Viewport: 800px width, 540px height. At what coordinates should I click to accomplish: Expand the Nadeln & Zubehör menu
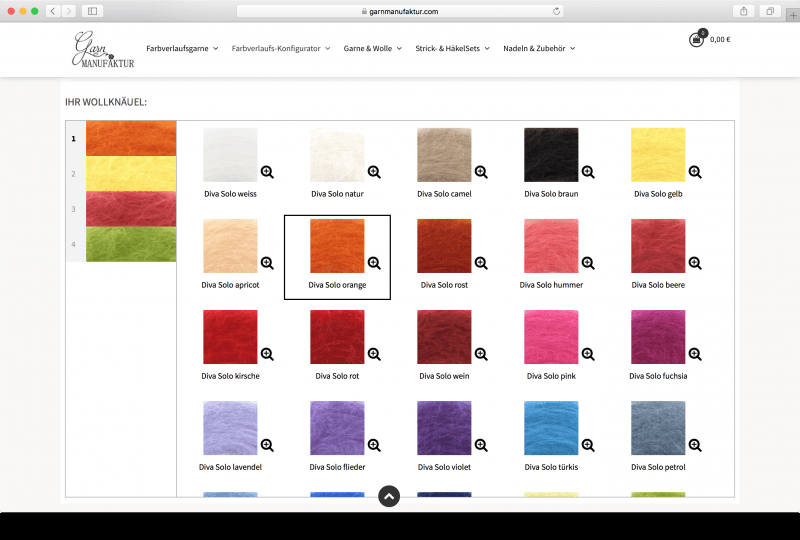click(x=539, y=48)
